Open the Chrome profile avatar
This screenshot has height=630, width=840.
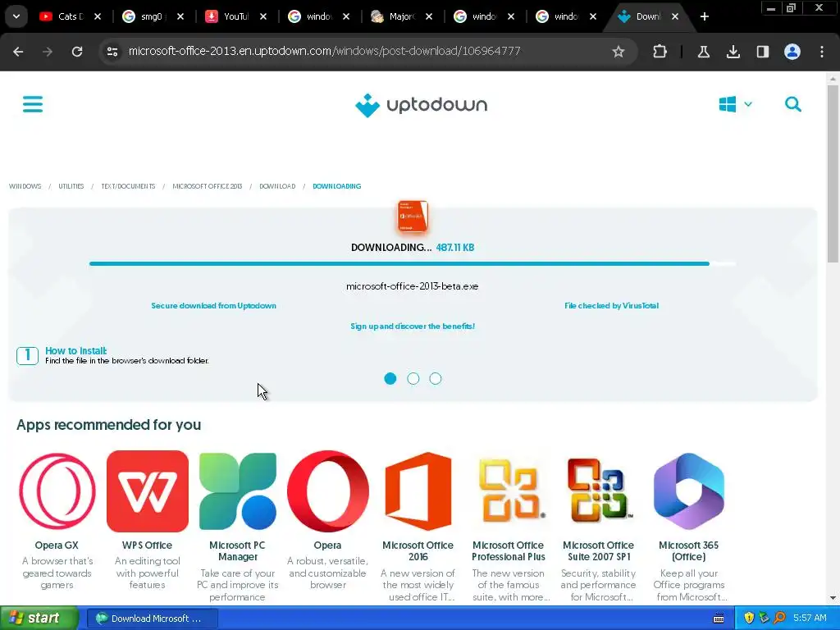792,52
